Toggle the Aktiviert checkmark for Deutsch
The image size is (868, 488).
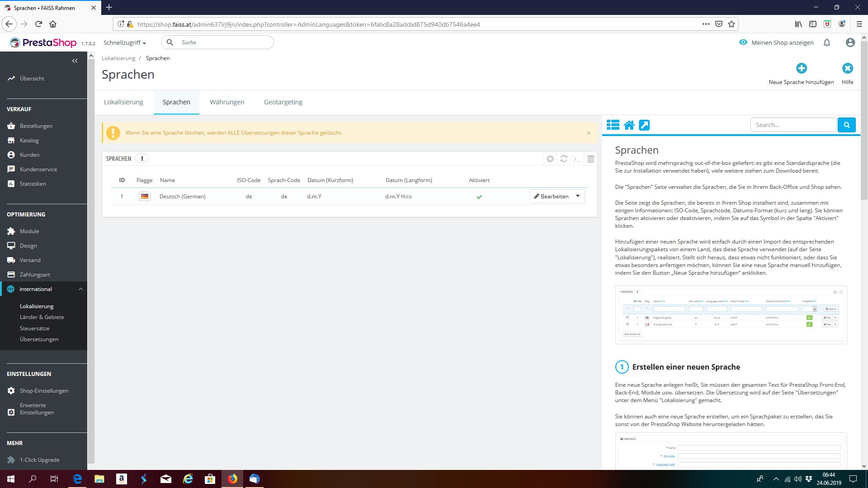pyautogui.click(x=479, y=197)
